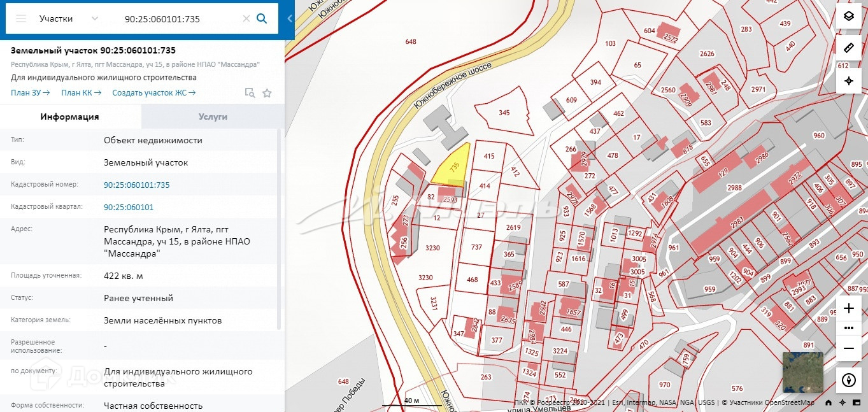Open cadastral quarter 90:25:060101 link

129,207
